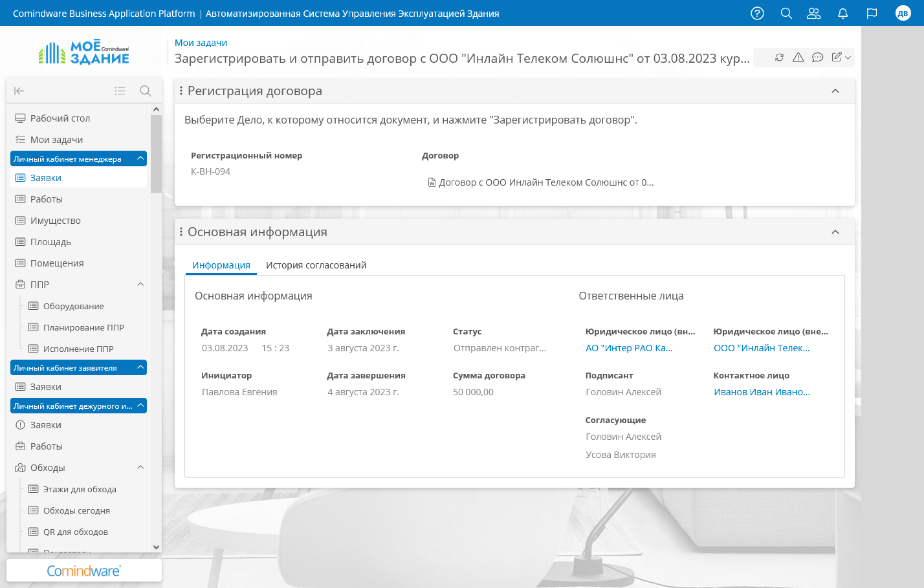Collapse the ППР group chevron
The height and width of the screenshot is (588, 924).
point(140,285)
